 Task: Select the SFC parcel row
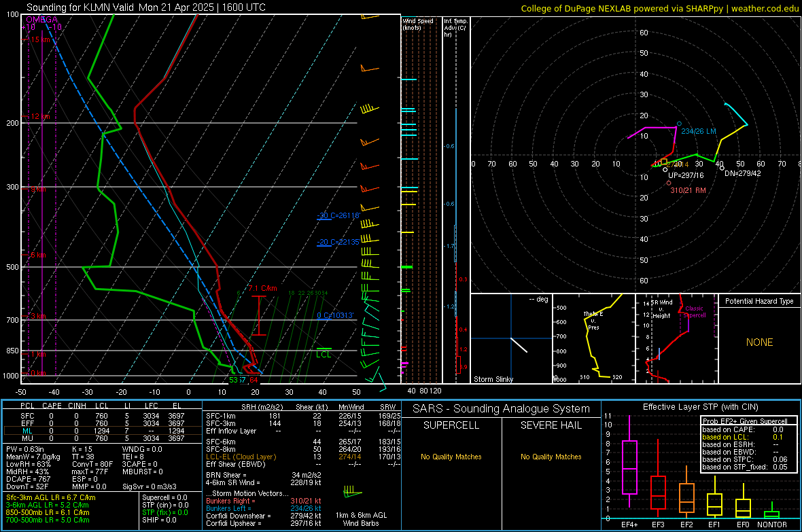[x=103, y=416]
